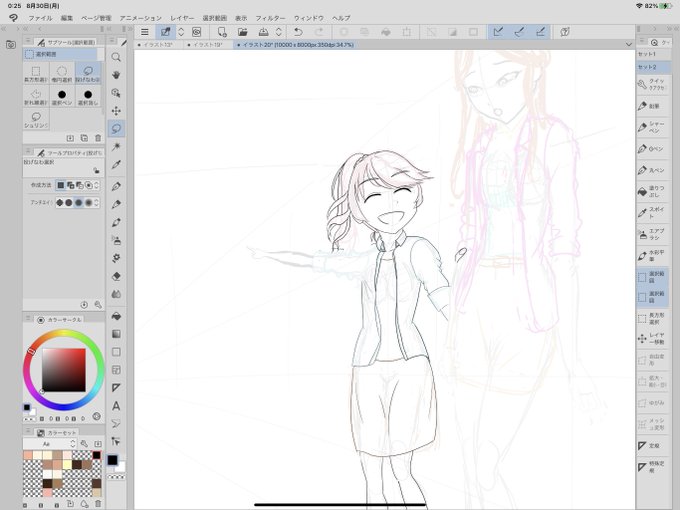Duplicate sub tool with copy icon
The height and width of the screenshot is (510, 680).
coord(84,138)
